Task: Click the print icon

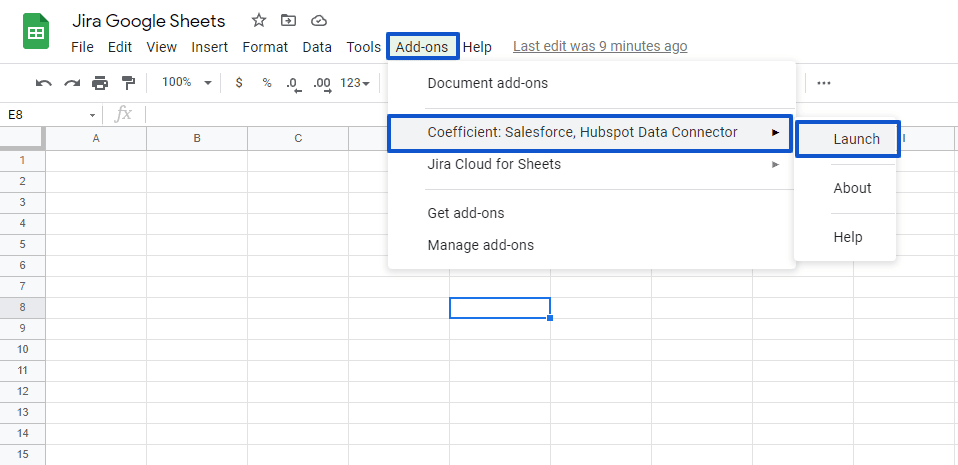Action: click(x=100, y=83)
